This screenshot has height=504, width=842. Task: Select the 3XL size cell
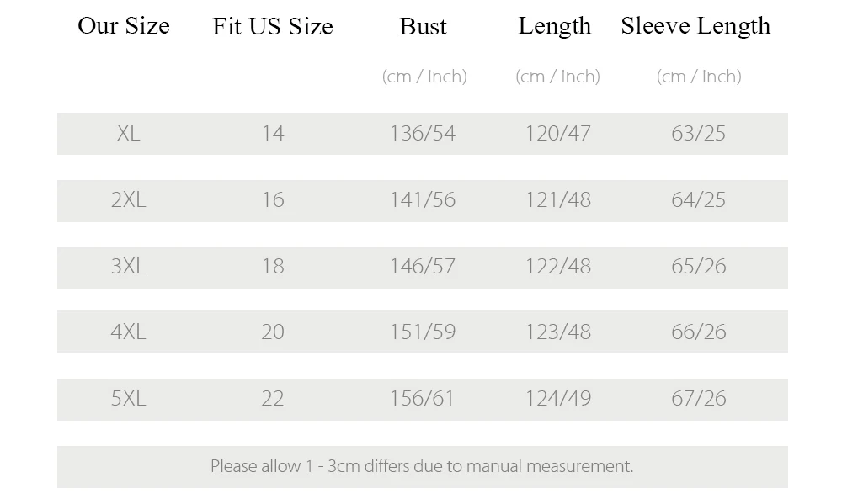pyautogui.click(x=128, y=266)
